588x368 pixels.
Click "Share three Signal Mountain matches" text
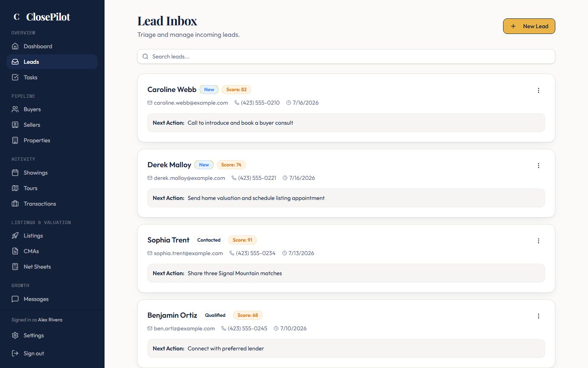point(235,273)
